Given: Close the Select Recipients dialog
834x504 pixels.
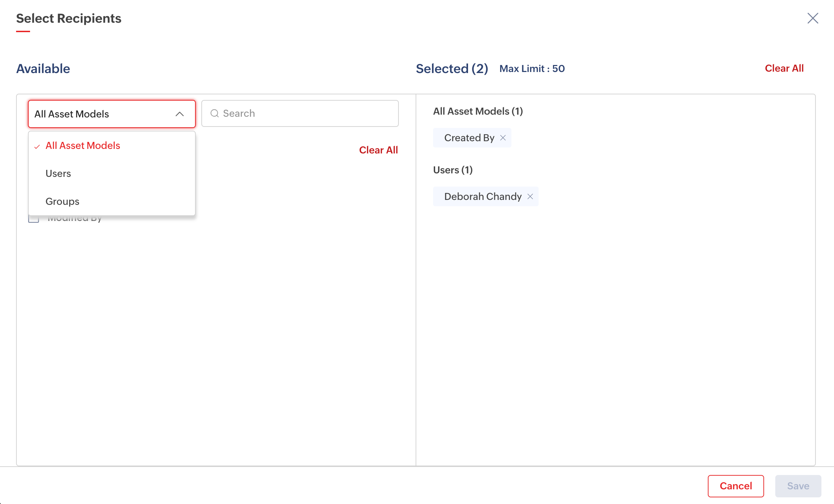Looking at the screenshot, I should coord(813,18).
